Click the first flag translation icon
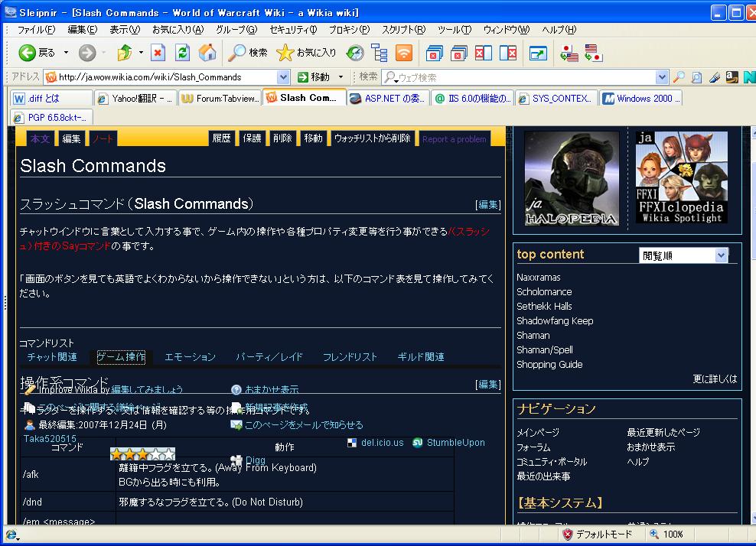The height and width of the screenshot is (546, 756). 569,53
